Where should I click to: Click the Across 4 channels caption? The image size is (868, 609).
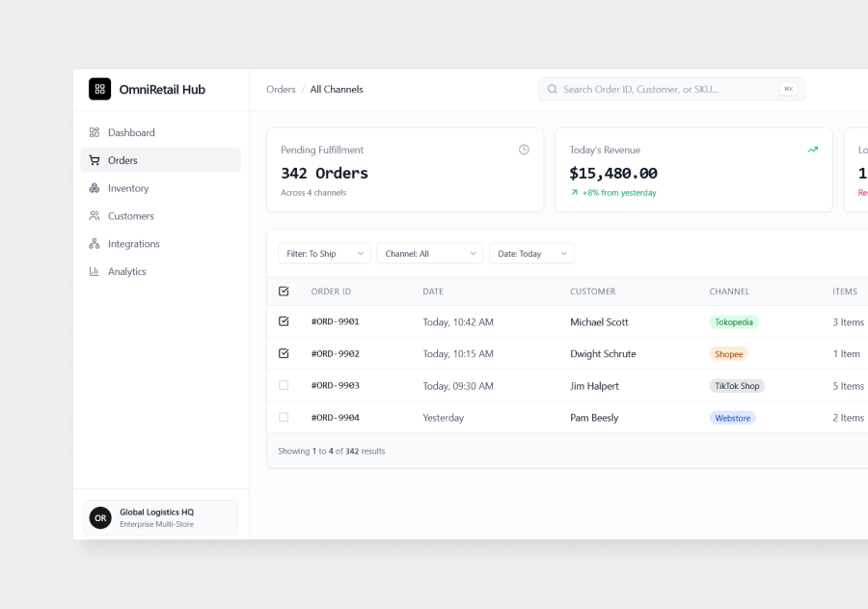[313, 193]
